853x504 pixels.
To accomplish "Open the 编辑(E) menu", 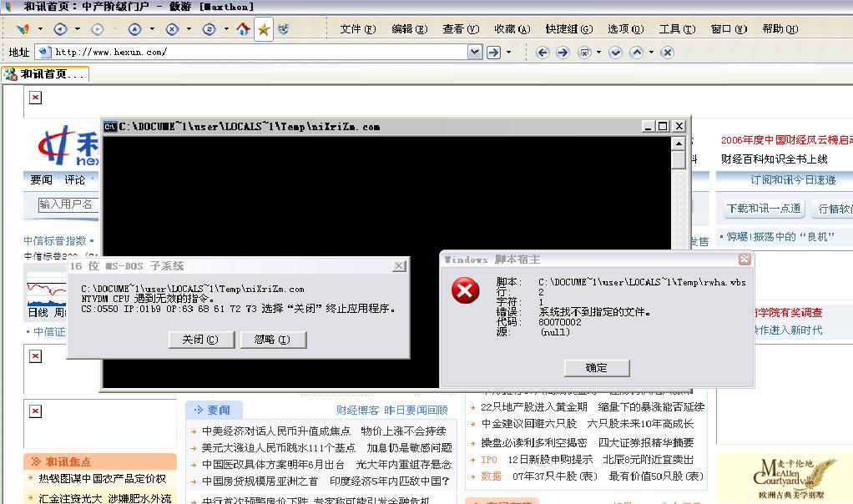I will coord(409,29).
